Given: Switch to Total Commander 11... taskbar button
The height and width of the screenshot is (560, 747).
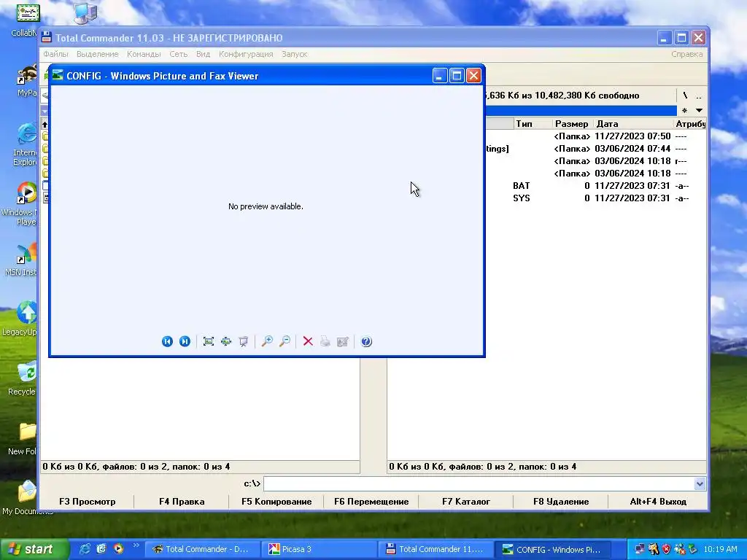Looking at the screenshot, I should pos(435,549).
